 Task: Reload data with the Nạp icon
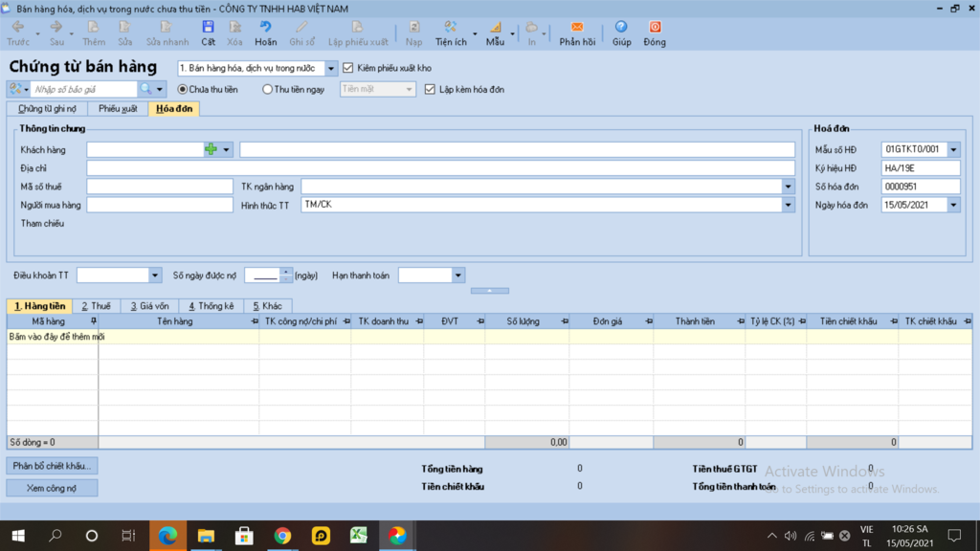pos(413,27)
